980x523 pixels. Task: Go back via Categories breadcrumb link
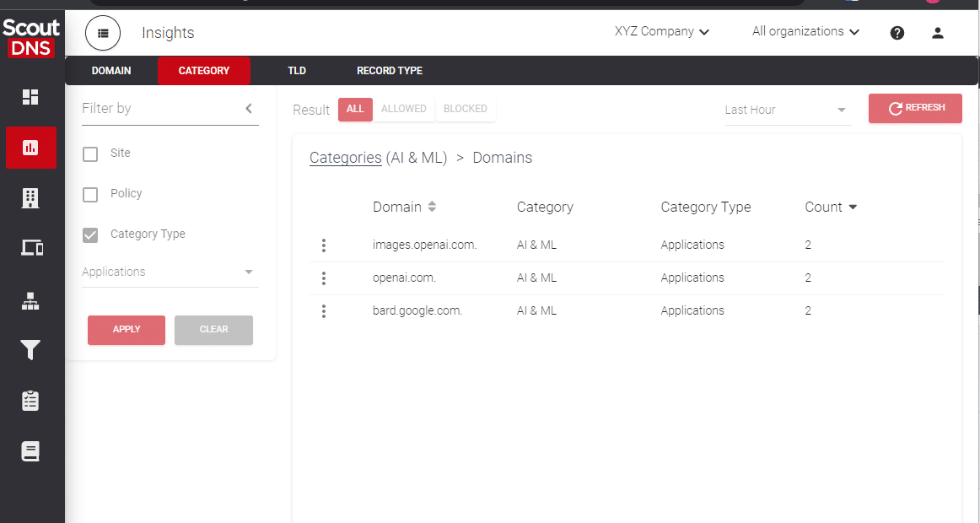[346, 158]
